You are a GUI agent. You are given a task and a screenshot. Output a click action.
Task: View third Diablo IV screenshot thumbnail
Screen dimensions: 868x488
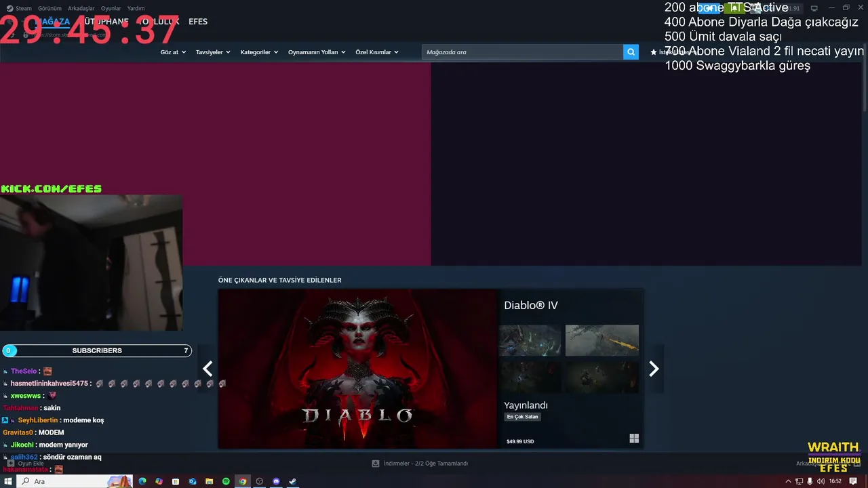(530, 377)
